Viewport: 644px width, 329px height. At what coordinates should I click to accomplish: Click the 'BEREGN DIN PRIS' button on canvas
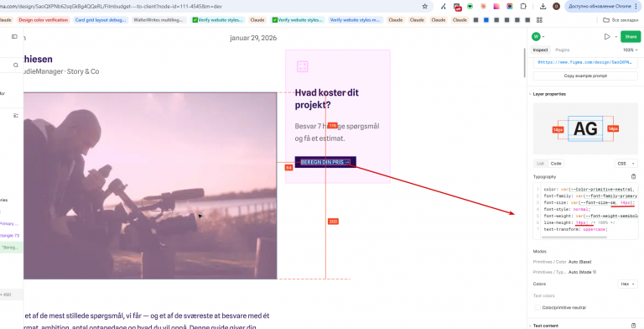325,162
